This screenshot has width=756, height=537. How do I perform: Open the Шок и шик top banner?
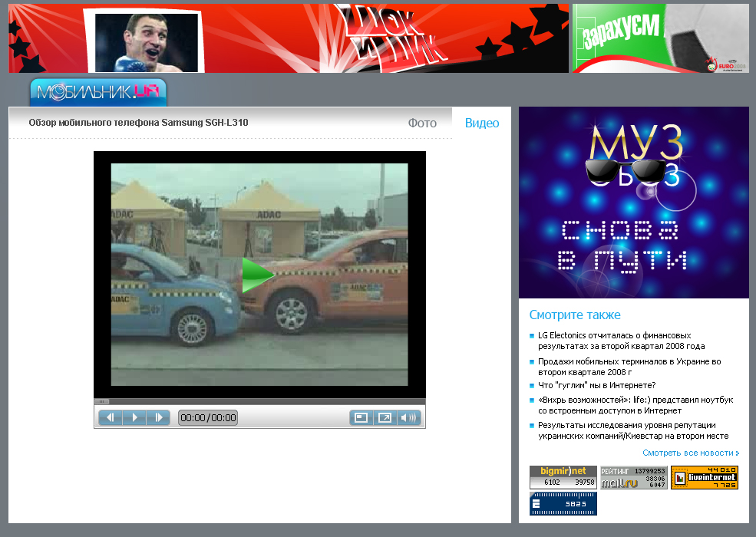point(289,38)
